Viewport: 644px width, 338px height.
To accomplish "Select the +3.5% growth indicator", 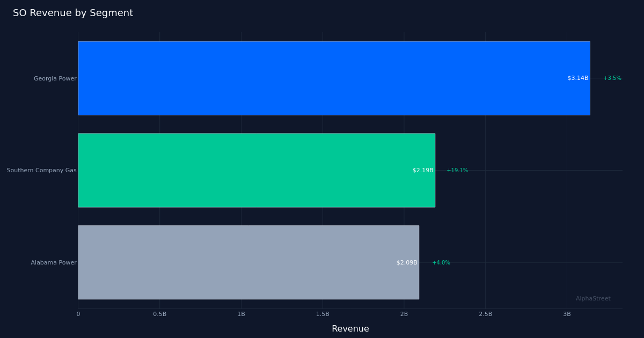I will click(612, 78).
